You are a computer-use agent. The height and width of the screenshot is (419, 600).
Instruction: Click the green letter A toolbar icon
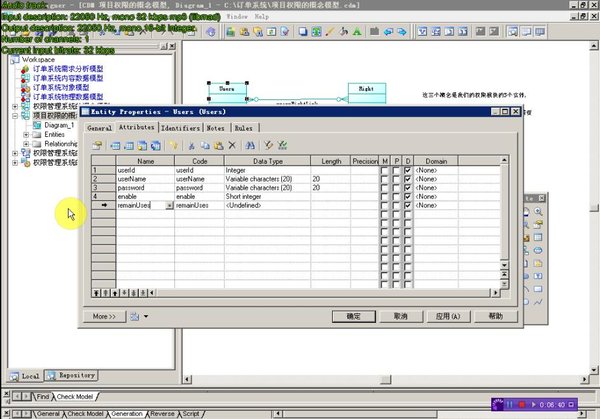(357, 32)
